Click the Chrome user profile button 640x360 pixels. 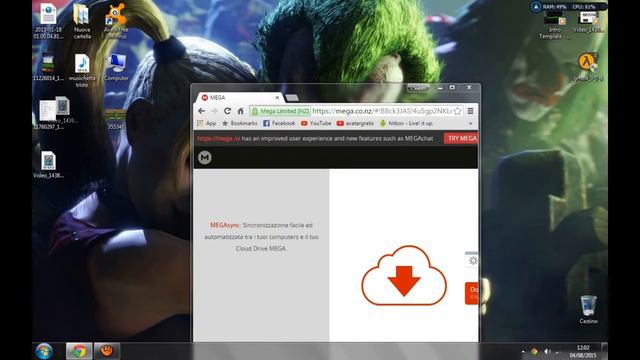[x=418, y=88]
